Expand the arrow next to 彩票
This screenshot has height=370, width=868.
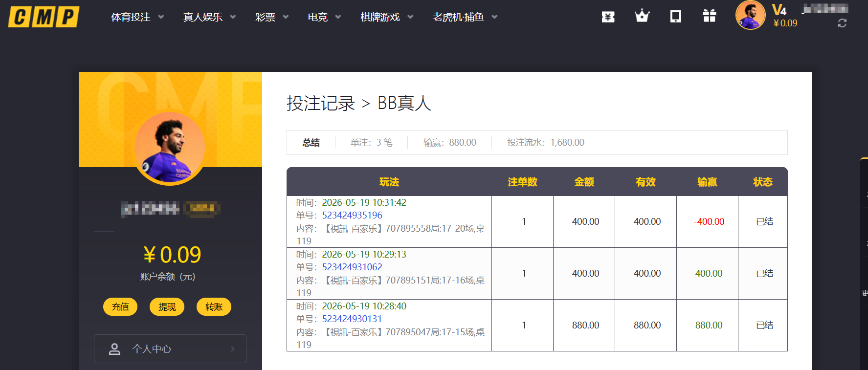click(x=286, y=17)
